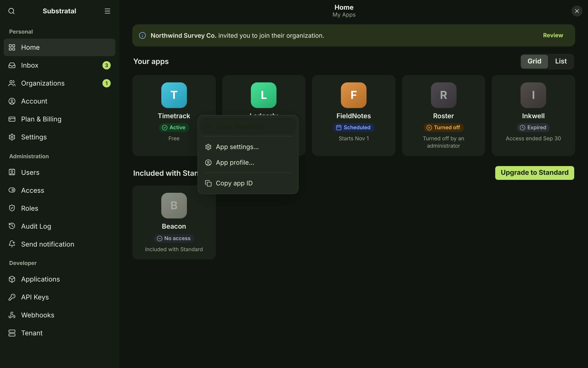Screen dimensions: 588x368
Task: Open the Audit Log page
Action: click(x=59, y=226)
